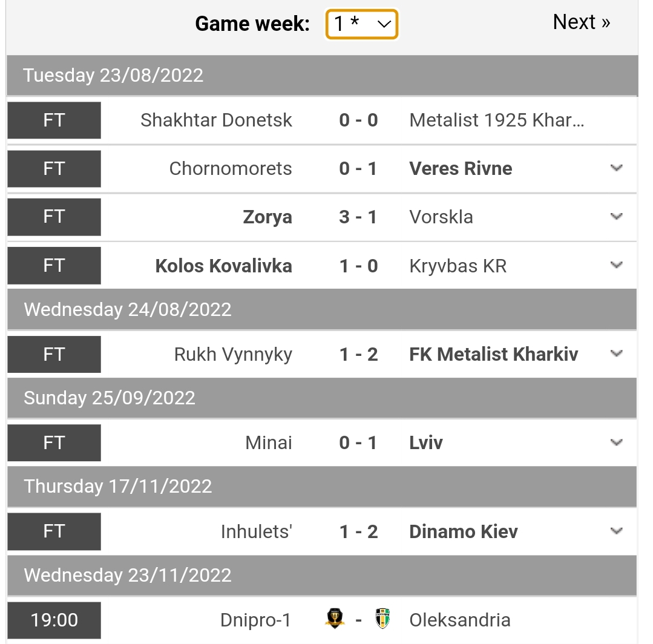
Task: Click the Tuesday 23/08/2022 date header
Action: pyautogui.click(x=113, y=76)
